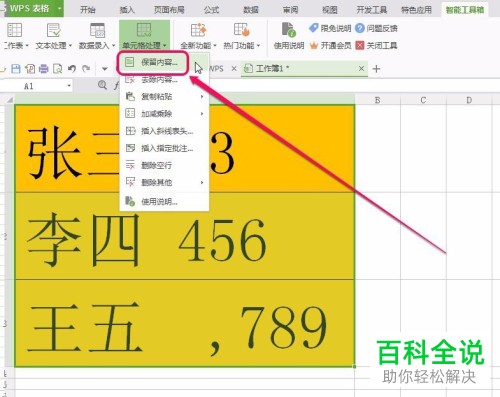
Task: Select 插入斜线表头 menu entry
Action: coord(164,131)
